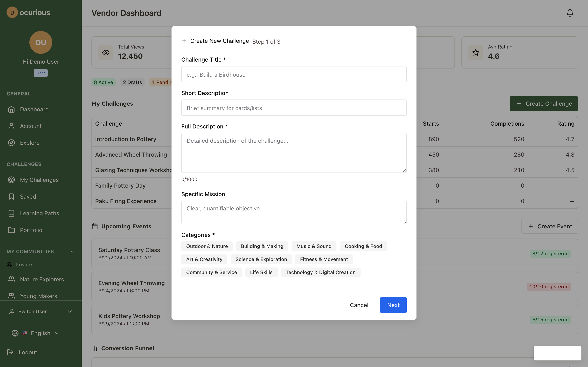Click the star icon beside Avg Rating
Screen dimensions: 588x367
[x=476, y=52]
